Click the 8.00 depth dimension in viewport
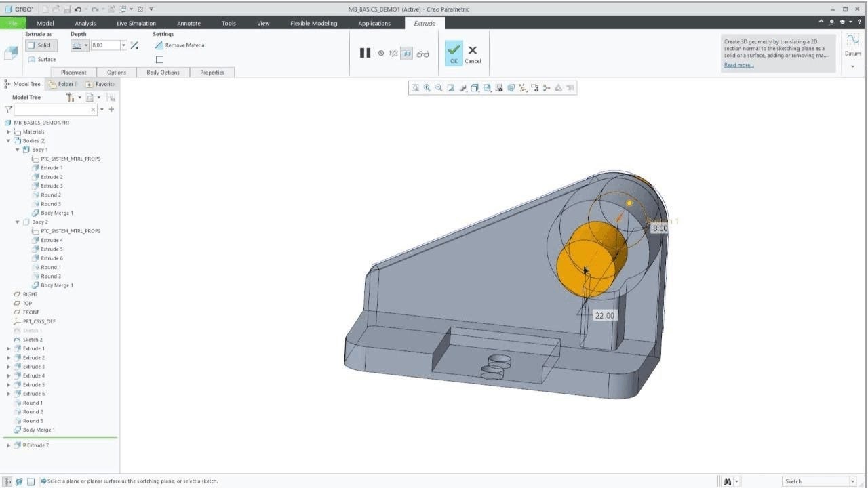 point(660,229)
